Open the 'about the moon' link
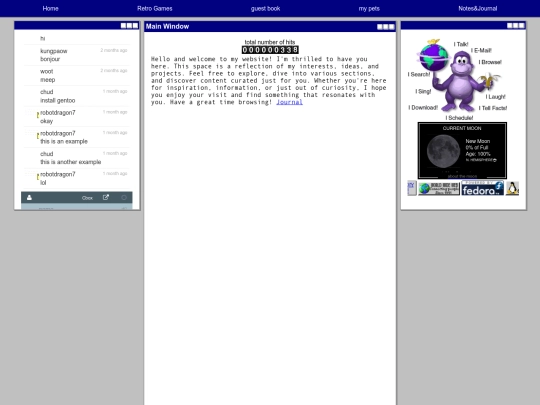The image size is (540, 405). coord(462,176)
